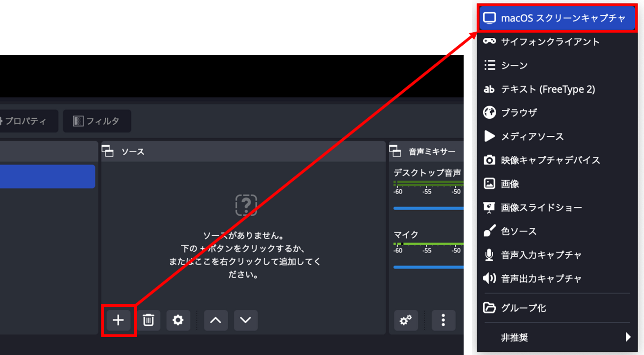Select シーン in the source menu
644x355 pixels.
pos(557,65)
